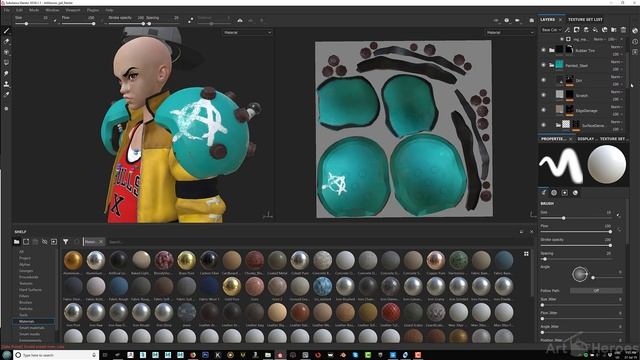
Task: Adjust the Flow slider in Brush properties
Action: [576, 231]
